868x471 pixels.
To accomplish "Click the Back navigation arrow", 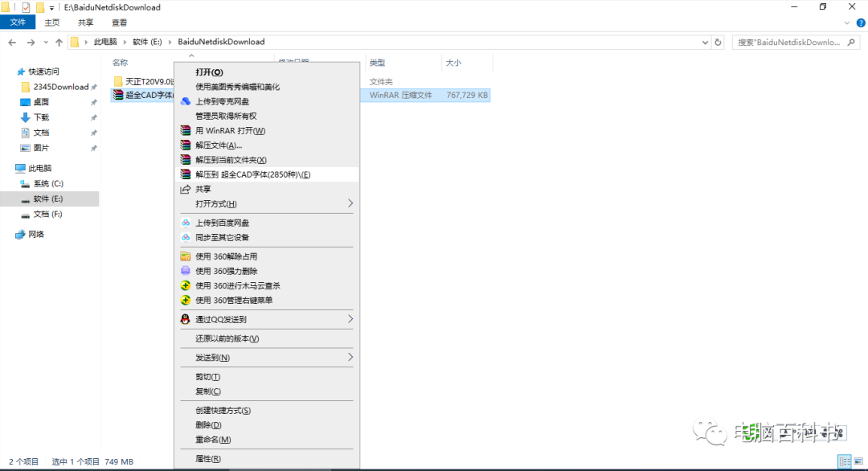I will pyautogui.click(x=12, y=42).
